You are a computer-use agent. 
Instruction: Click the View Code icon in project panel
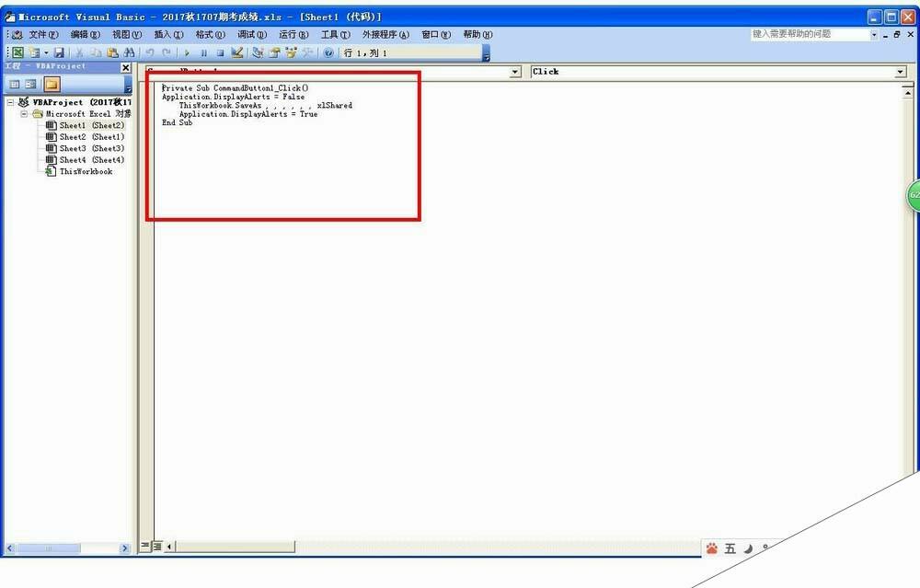click(15, 85)
